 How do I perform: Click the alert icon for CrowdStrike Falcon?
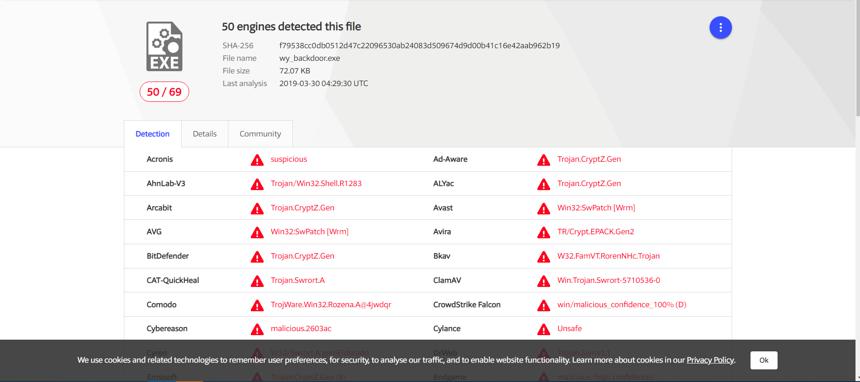point(544,305)
